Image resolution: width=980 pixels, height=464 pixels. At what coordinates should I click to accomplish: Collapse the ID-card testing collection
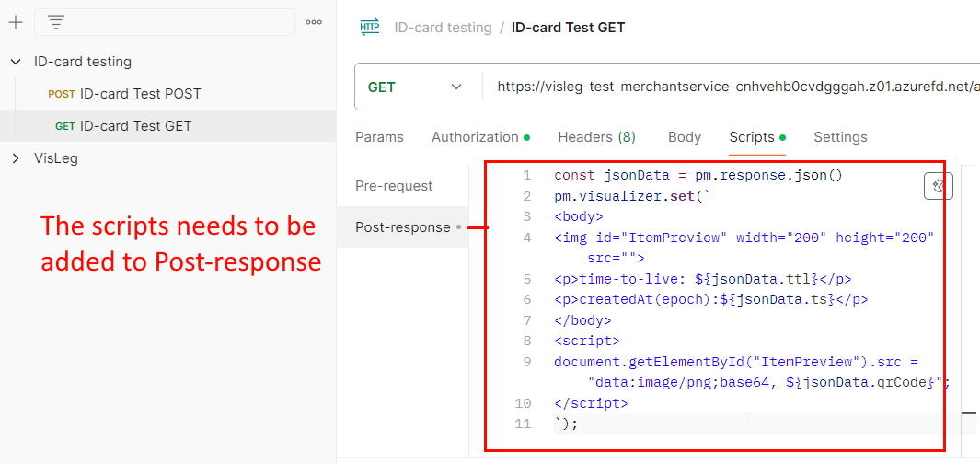tap(16, 62)
